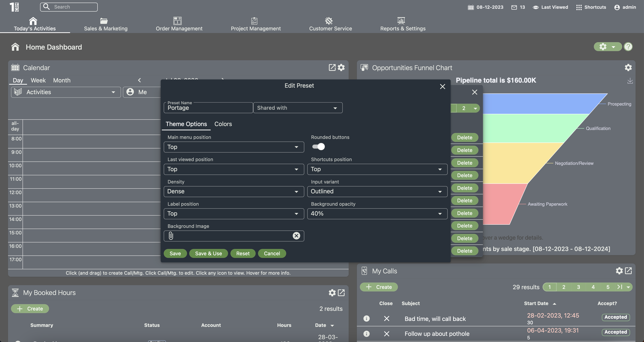
Task: Clear background image with X icon
Action: pyautogui.click(x=296, y=236)
